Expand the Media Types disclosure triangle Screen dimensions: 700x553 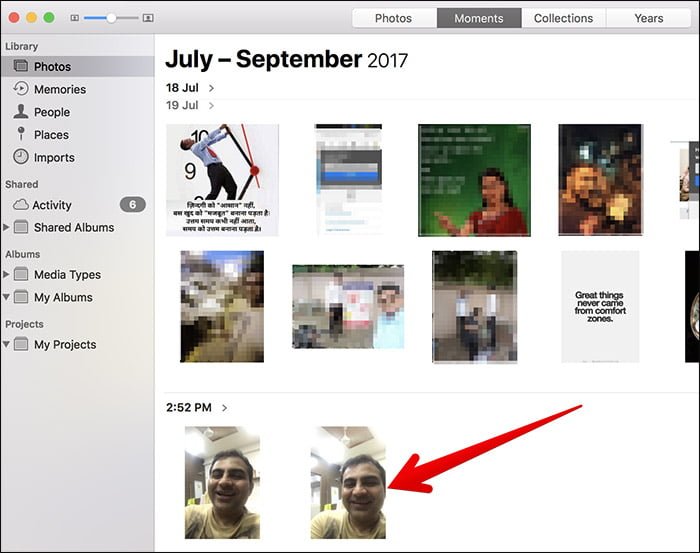tap(6, 274)
